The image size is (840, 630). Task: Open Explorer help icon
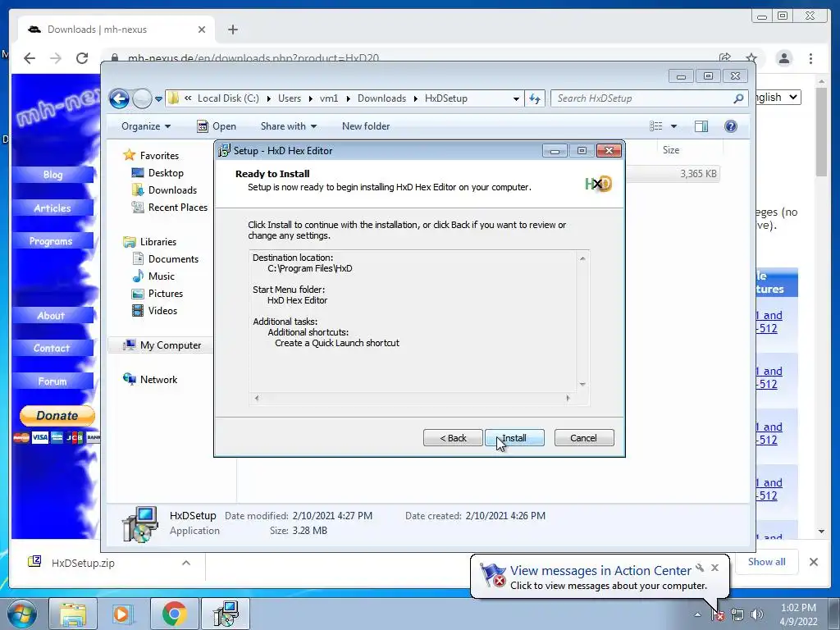(731, 126)
